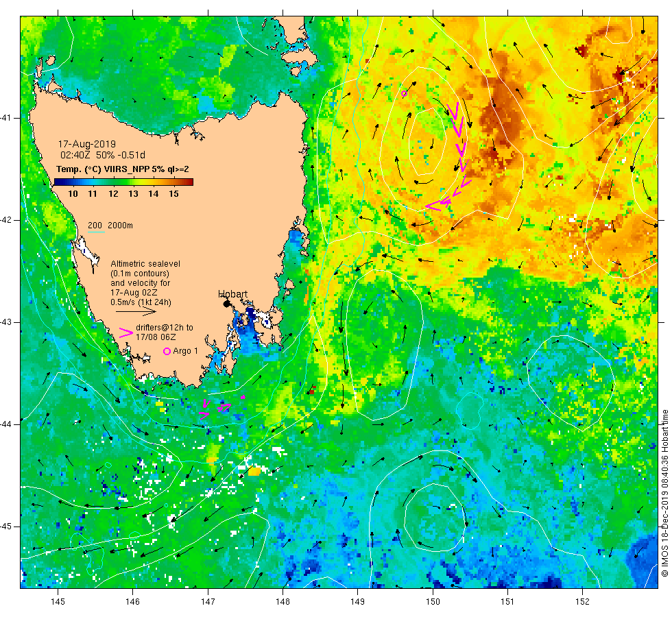Click '17/08 06Z' legend text

pos(156,337)
